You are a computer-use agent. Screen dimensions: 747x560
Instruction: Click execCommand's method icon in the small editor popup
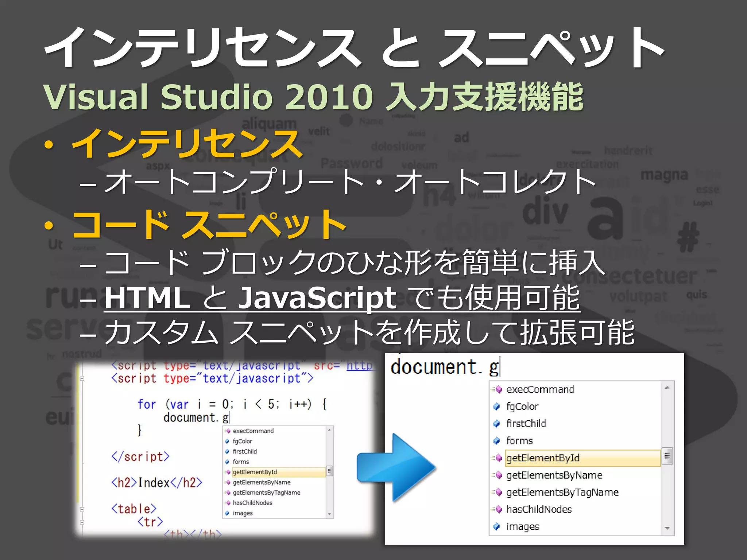click(228, 431)
